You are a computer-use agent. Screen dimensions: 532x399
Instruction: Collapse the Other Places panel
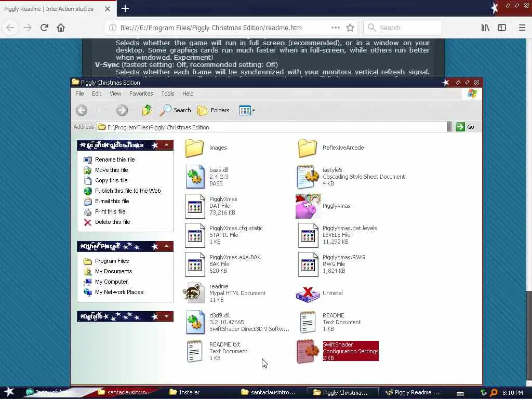coord(167,246)
